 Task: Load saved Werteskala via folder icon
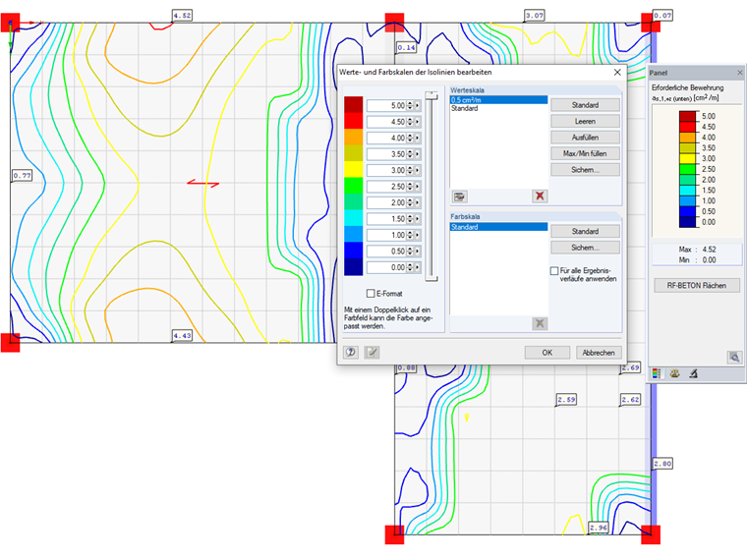point(459,196)
